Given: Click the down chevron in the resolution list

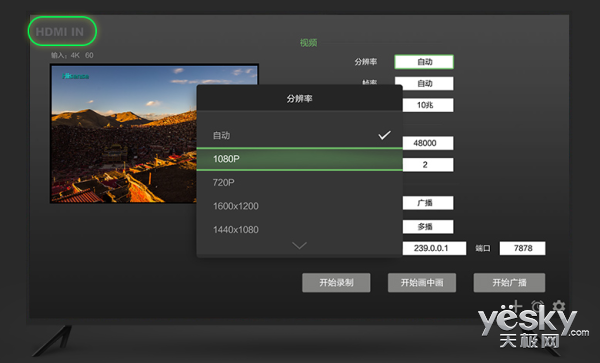Looking at the screenshot, I should [x=299, y=246].
